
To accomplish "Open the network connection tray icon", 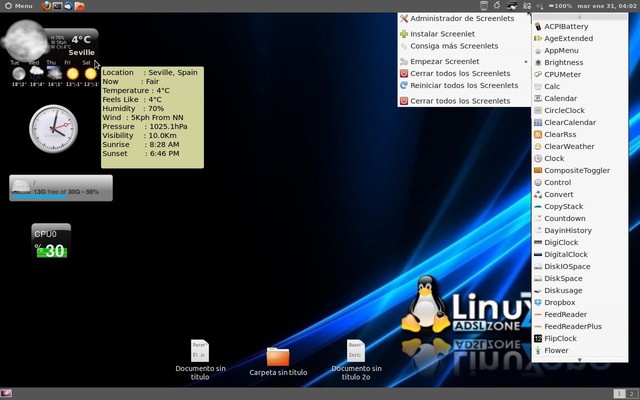I will click(x=512, y=6).
